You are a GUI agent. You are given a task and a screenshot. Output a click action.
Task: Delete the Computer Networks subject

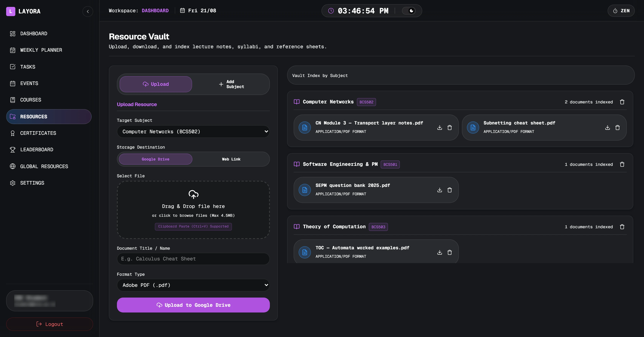click(622, 102)
